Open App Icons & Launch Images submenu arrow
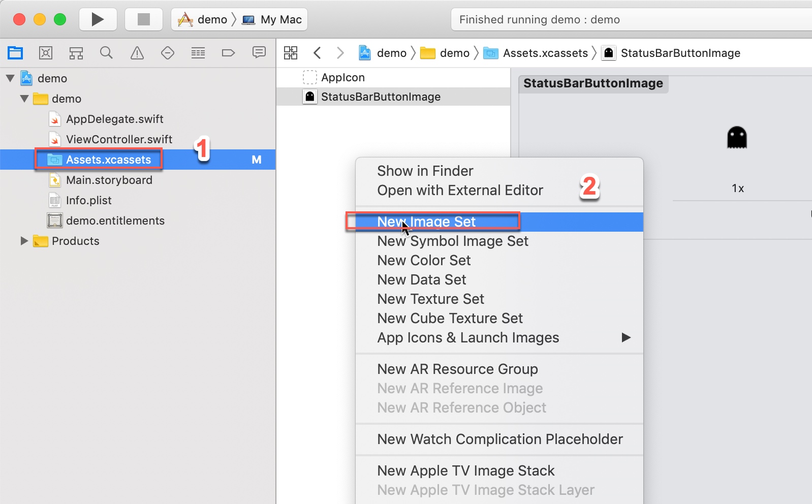 626,337
